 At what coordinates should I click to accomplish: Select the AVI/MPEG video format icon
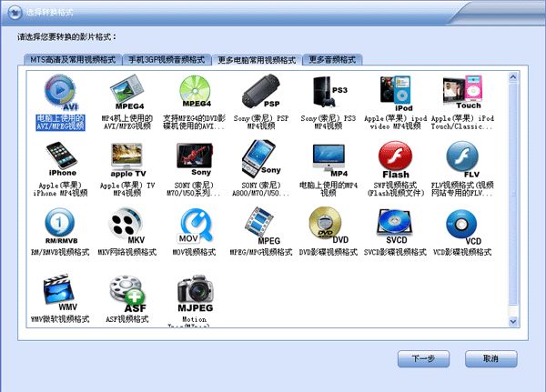[x=60, y=93]
